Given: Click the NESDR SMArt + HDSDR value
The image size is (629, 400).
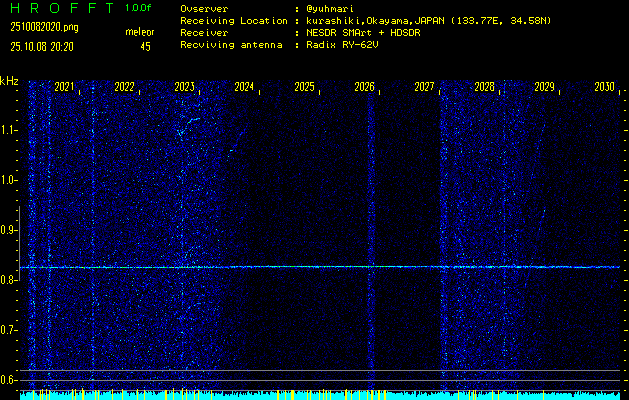Looking at the screenshot, I should click(x=363, y=33).
